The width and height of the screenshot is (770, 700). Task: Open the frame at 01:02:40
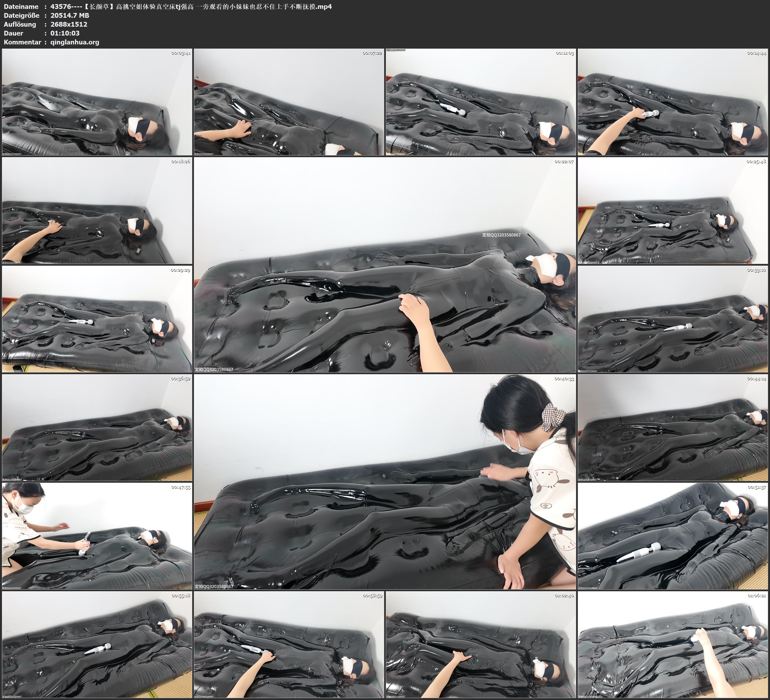coord(480,644)
